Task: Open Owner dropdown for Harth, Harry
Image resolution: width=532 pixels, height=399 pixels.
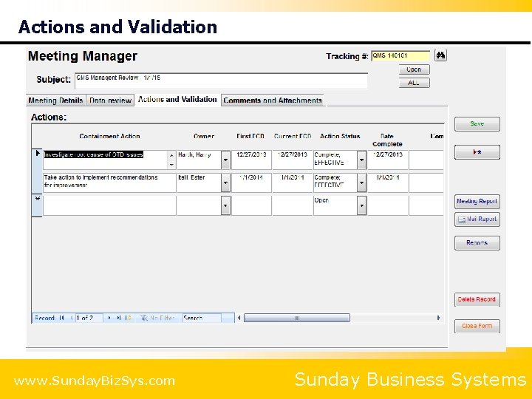Action: pyautogui.click(x=225, y=160)
